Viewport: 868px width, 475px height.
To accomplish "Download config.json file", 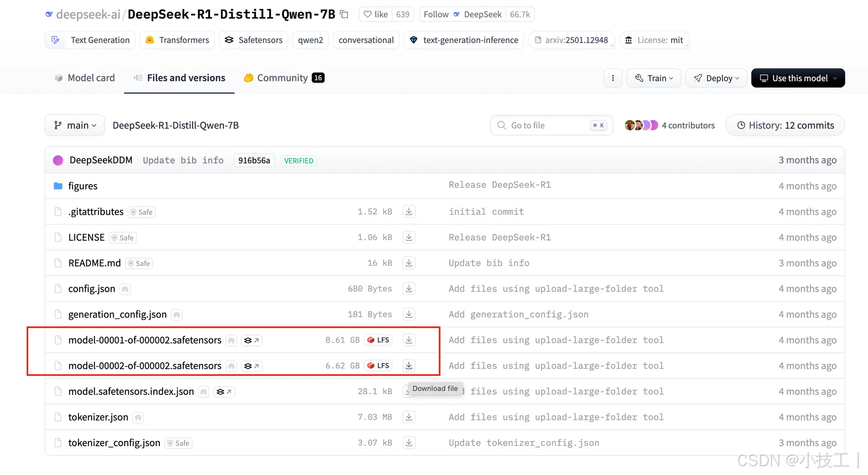I will click(409, 288).
